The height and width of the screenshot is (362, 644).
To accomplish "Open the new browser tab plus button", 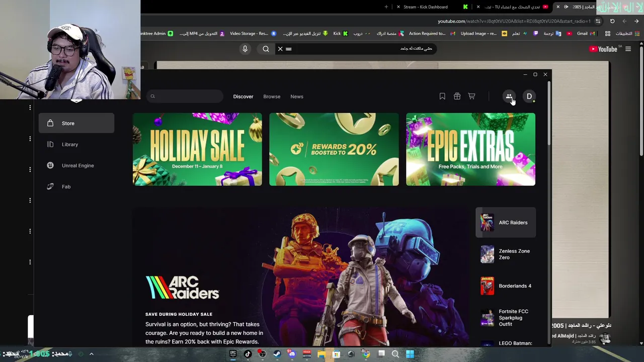I will (386, 7).
